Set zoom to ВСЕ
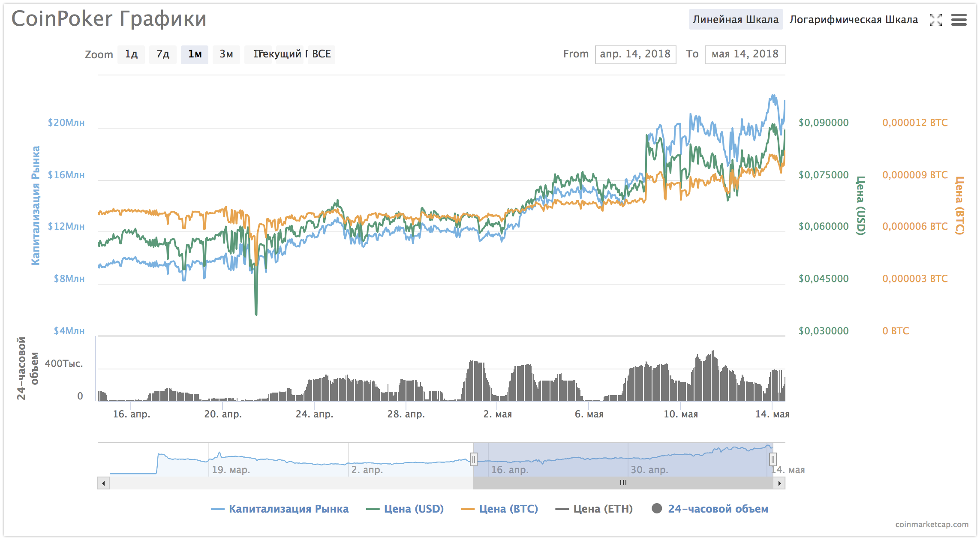Viewport: 980px width, 540px height. pyautogui.click(x=322, y=54)
